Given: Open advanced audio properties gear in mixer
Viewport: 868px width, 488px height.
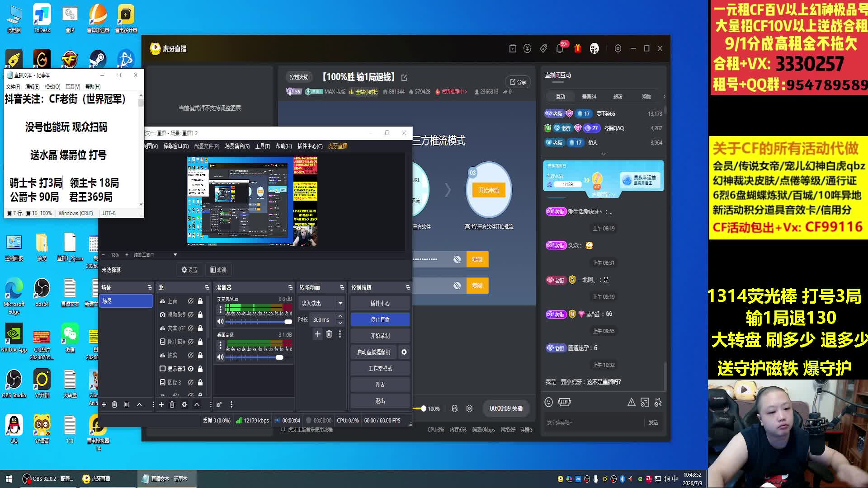Looking at the screenshot, I should 219,404.
